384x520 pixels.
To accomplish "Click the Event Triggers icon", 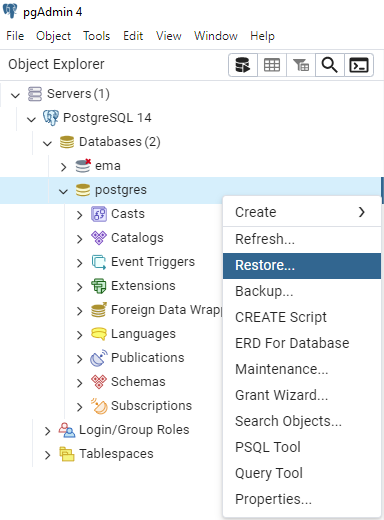I will 99,262.
